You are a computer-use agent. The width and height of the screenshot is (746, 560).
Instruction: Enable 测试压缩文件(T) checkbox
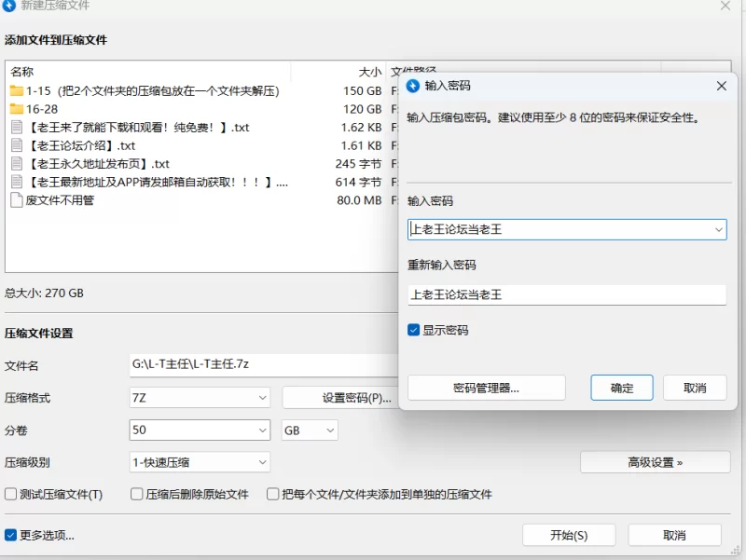(x=11, y=495)
